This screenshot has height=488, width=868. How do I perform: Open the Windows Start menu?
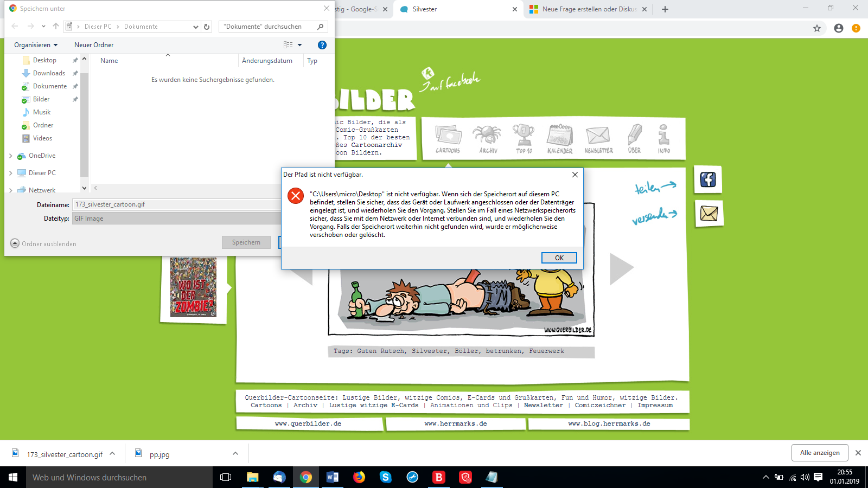(x=13, y=477)
